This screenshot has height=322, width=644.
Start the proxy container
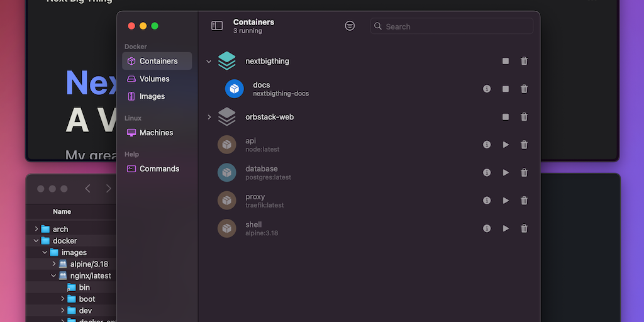point(506,201)
